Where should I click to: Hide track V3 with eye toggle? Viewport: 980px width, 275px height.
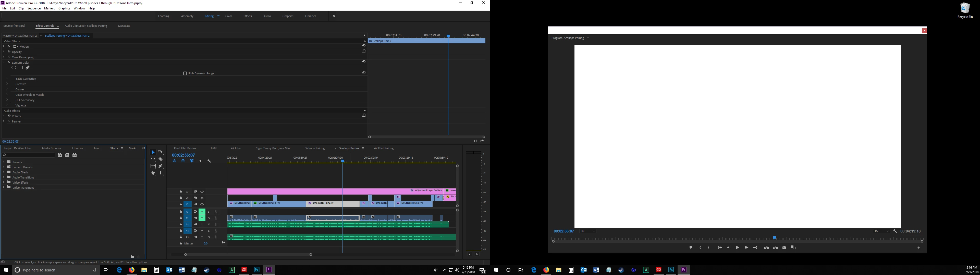point(202,192)
